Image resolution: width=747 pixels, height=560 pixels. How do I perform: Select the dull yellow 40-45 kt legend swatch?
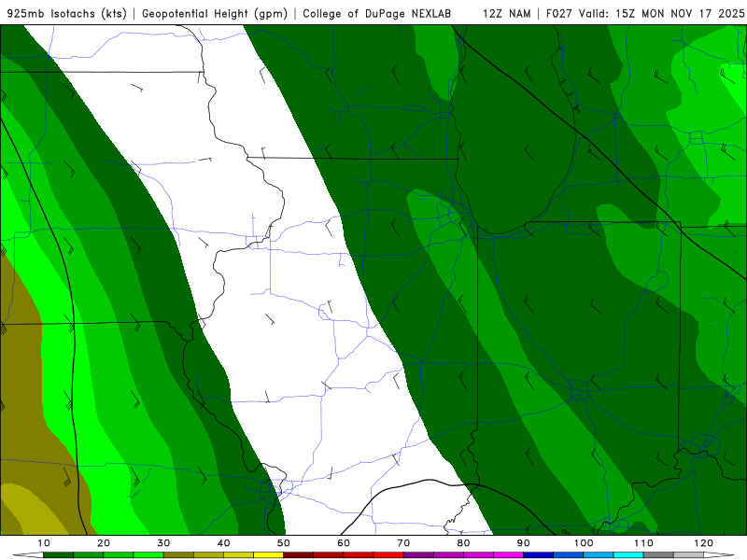click(238, 555)
